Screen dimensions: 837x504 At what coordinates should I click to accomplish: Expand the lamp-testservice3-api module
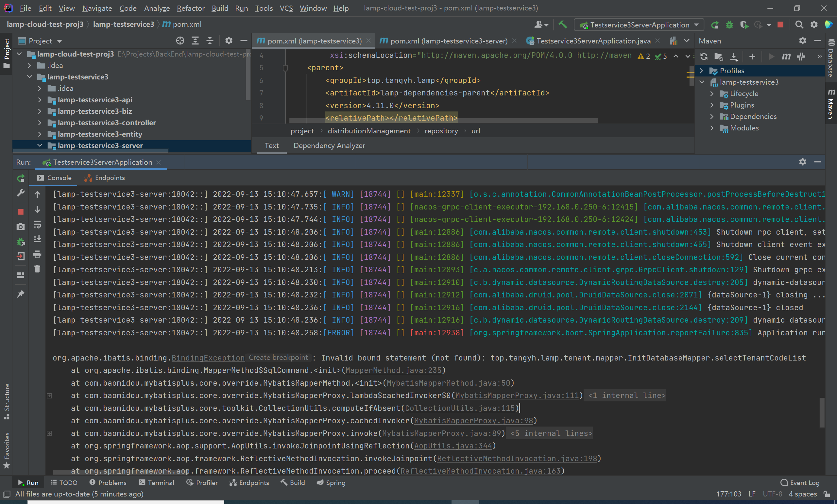(40, 100)
